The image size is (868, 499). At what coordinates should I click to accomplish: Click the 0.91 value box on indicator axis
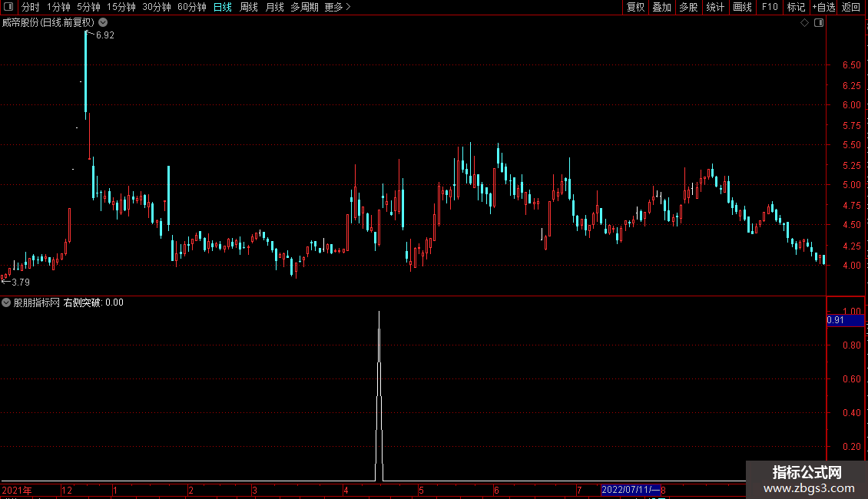[x=845, y=320]
